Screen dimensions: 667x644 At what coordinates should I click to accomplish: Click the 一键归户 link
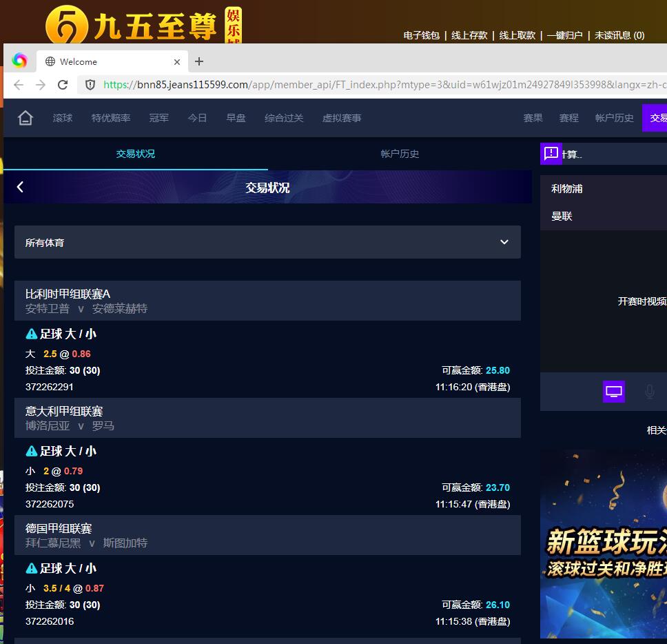point(565,35)
